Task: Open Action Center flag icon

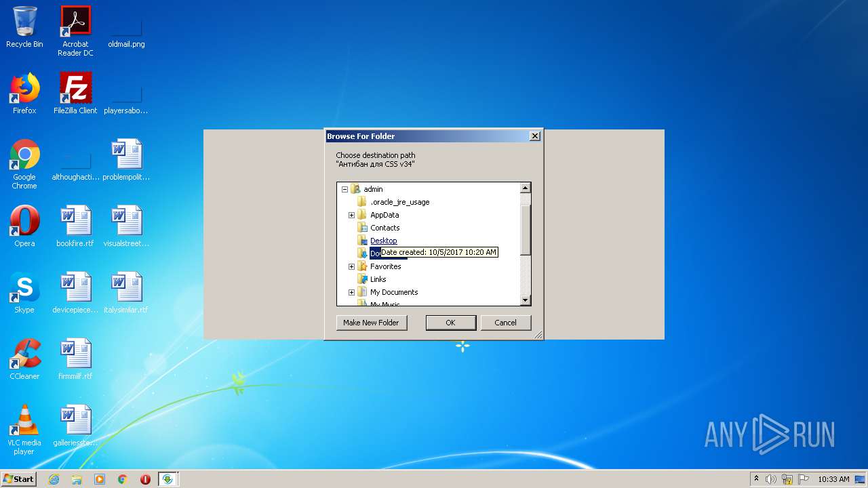Action: tap(804, 479)
